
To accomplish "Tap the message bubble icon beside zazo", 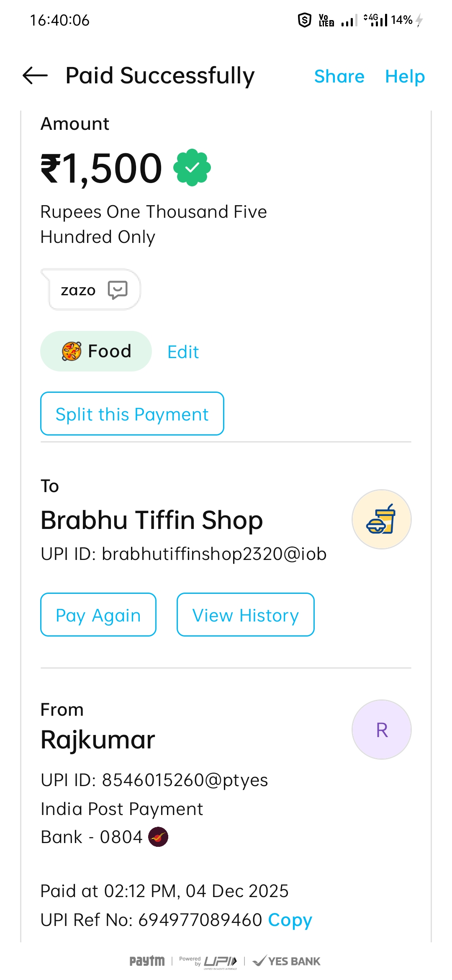I will pos(118,290).
